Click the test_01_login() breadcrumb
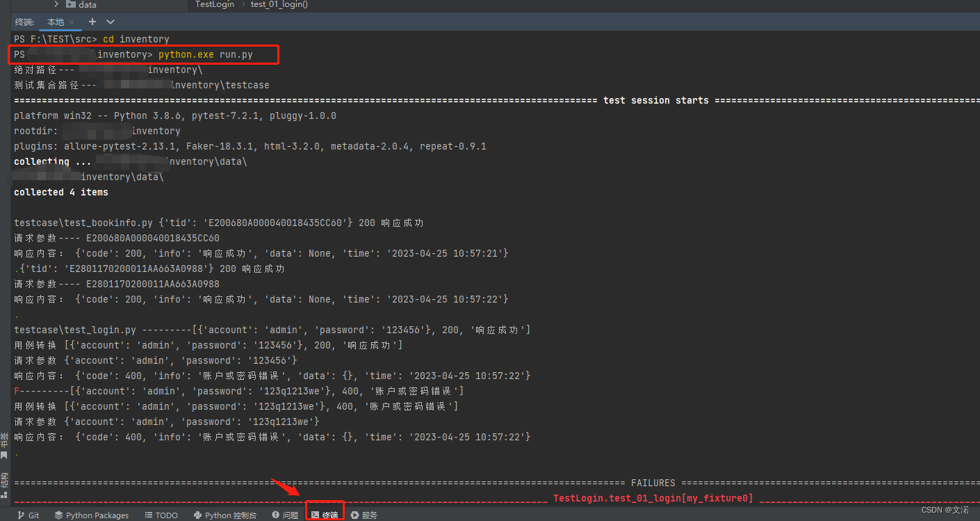The height and width of the screenshot is (521, 980). [279, 4]
